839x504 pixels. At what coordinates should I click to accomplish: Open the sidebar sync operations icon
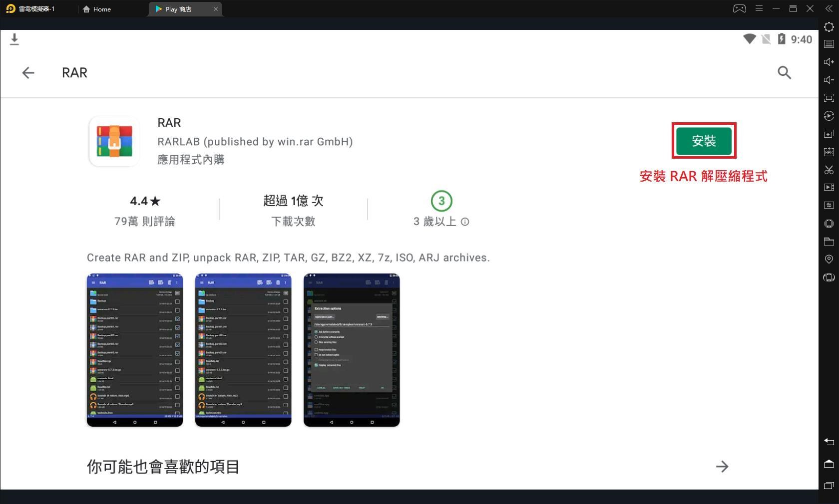point(829,205)
